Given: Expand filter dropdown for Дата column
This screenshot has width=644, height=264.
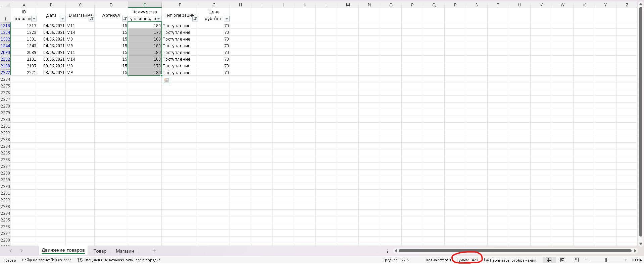Looking at the screenshot, I should 62,19.
